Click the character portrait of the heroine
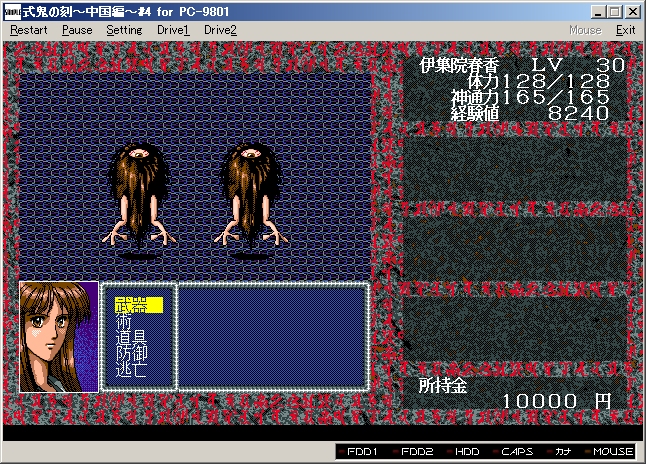 tap(59, 337)
